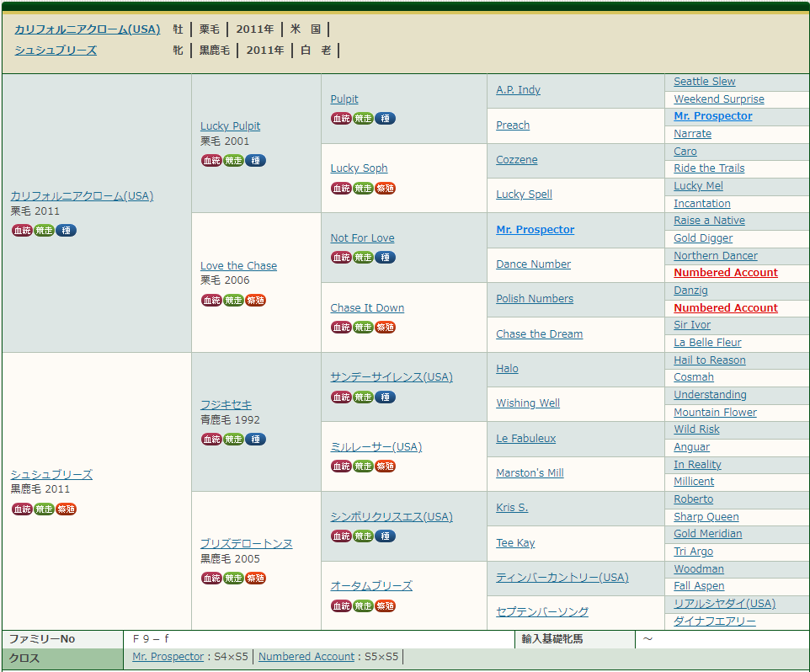Open リアルシャダイ(USA) link
Image resolution: width=810 pixels, height=672 pixels.
(x=725, y=604)
